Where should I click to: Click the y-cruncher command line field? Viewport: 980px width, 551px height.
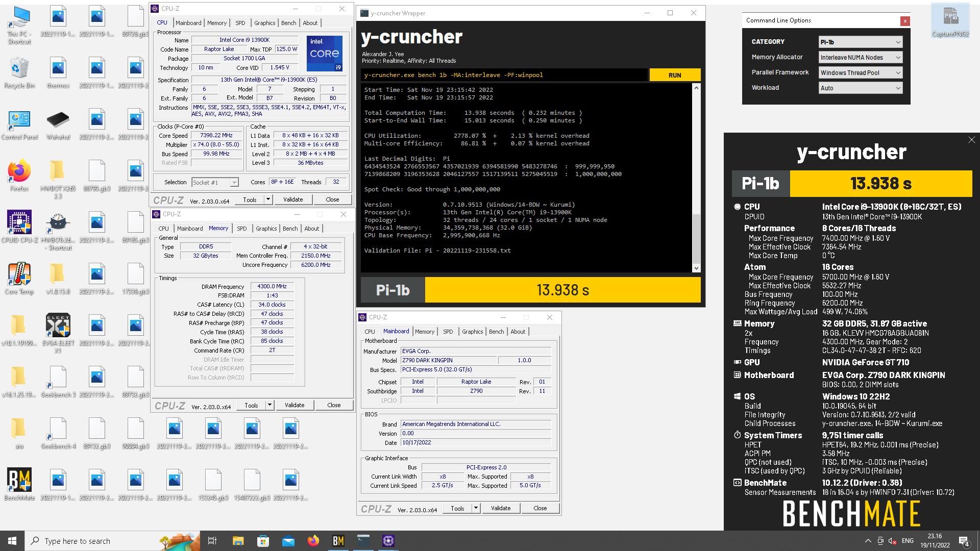(504, 75)
